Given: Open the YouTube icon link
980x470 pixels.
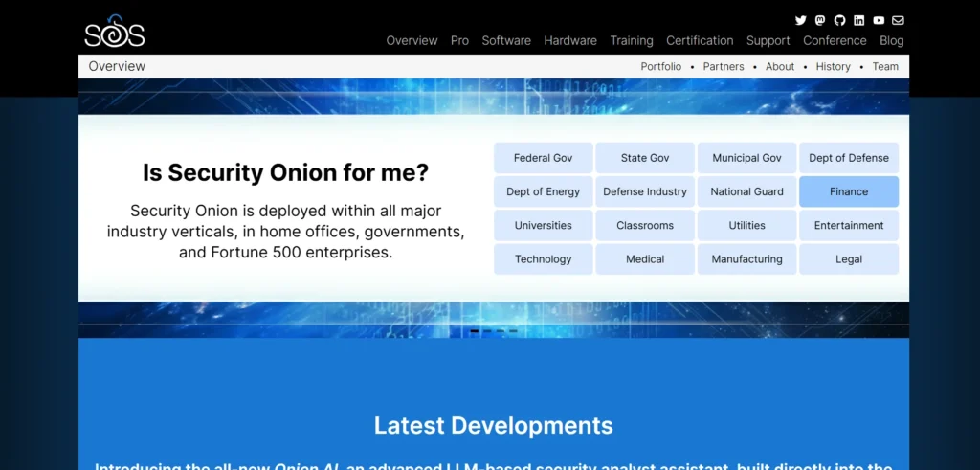Looking at the screenshot, I should (x=879, y=21).
